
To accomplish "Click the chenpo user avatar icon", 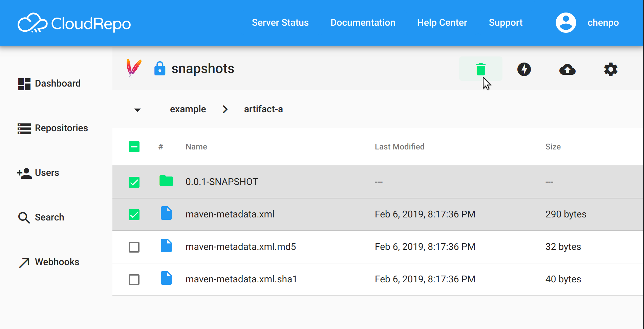I will (x=566, y=23).
